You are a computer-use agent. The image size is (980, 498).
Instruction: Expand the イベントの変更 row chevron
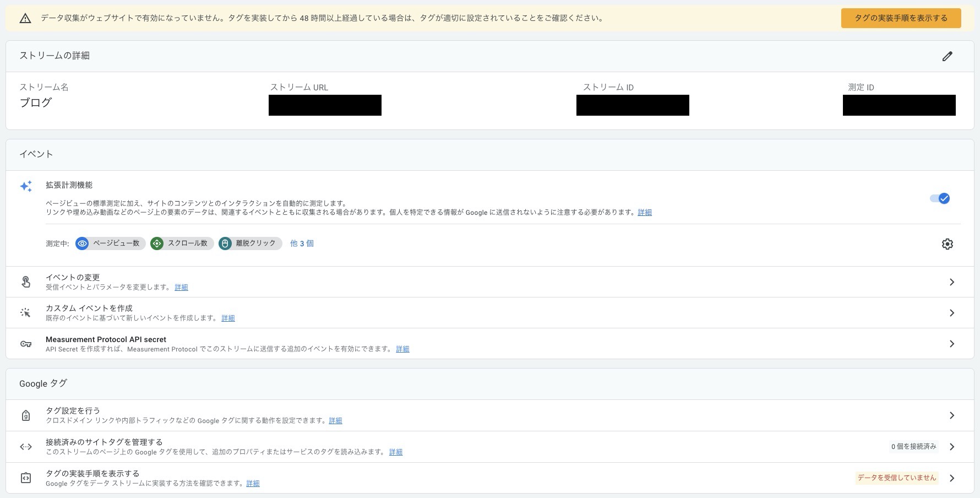coord(952,282)
